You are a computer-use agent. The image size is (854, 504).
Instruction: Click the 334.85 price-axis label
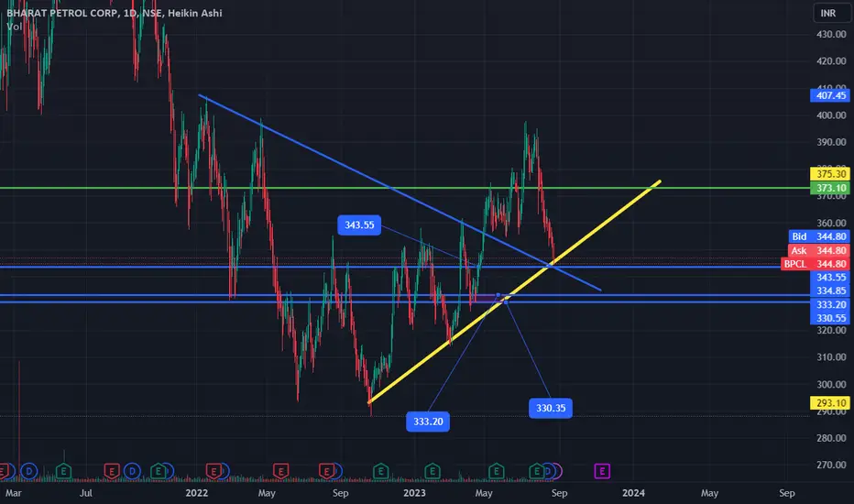pos(830,291)
